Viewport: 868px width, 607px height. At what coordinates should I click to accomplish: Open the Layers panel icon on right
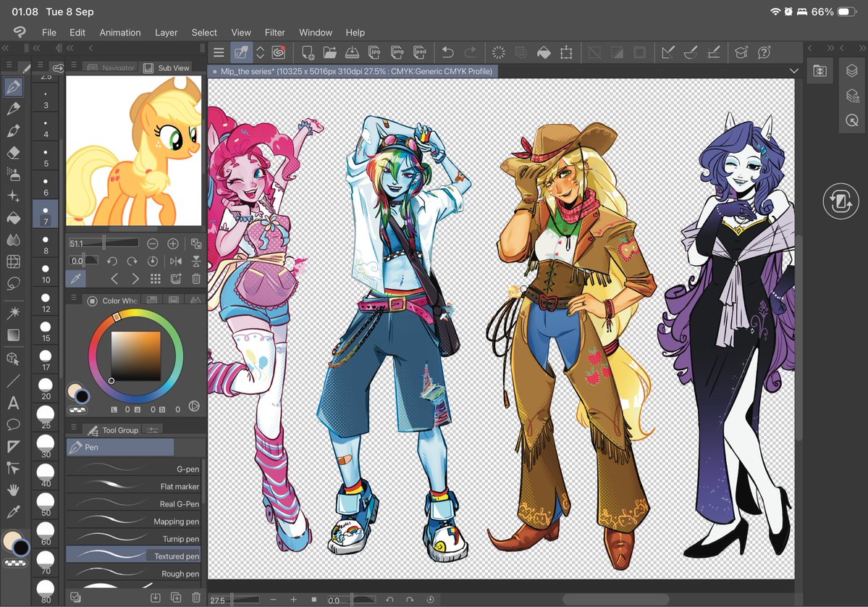852,70
